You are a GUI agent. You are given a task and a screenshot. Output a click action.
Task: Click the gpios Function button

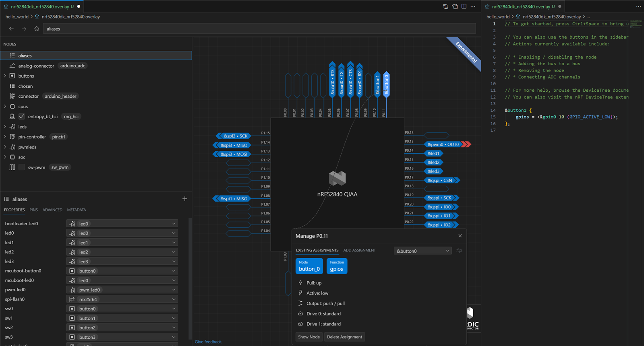coord(337,266)
